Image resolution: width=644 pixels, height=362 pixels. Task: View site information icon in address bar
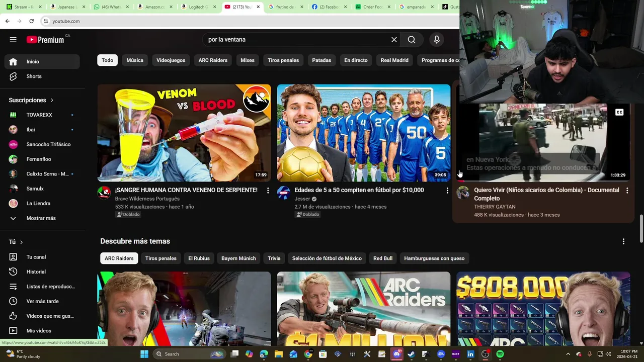tap(46, 21)
